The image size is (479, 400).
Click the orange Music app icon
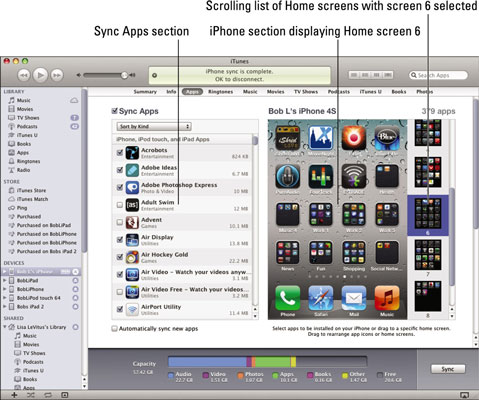click(387, 298)
